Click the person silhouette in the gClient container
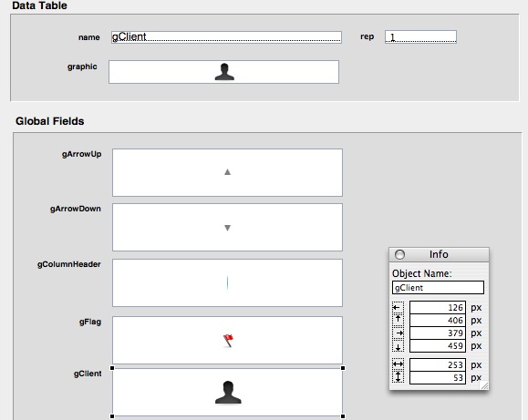528x420 pixels. coord(228,392)
